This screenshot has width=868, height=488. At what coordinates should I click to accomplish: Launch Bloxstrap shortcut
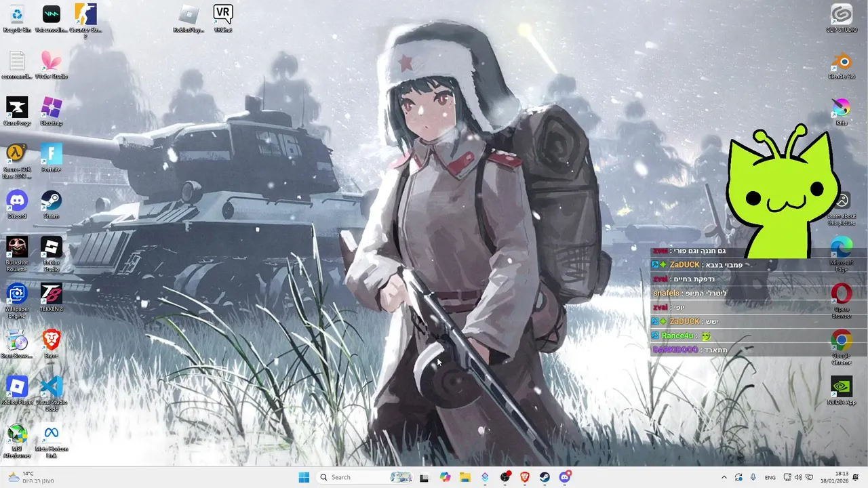tap(52, 112)
